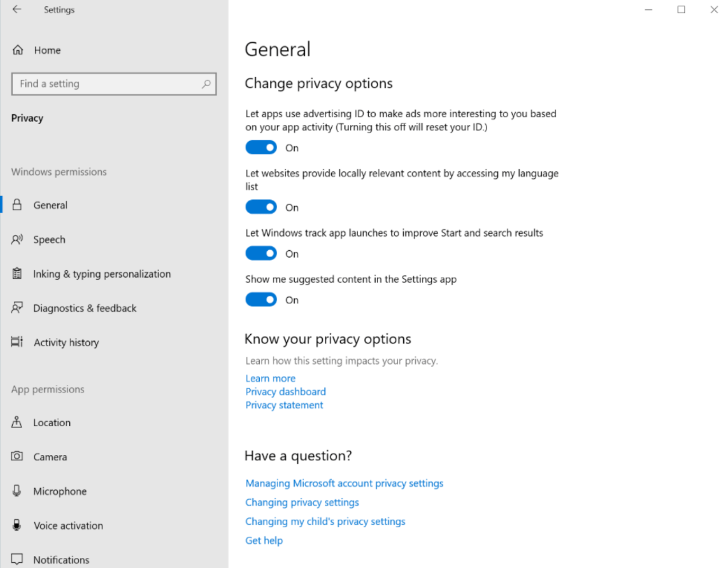Select the Activity history icon
The width and height of the screenshot is (728, 568).
click(16, 342)
